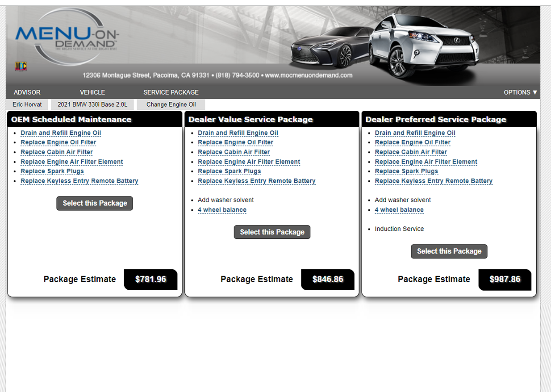Open Replace Keyless Entry Remote Battery in OEM package
The width and height of the screenshot is (551, 392).
pos(79,181)
